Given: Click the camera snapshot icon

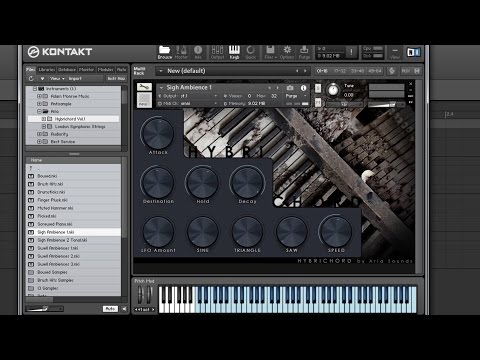Looking at the screenshot, I should (290, 88).
